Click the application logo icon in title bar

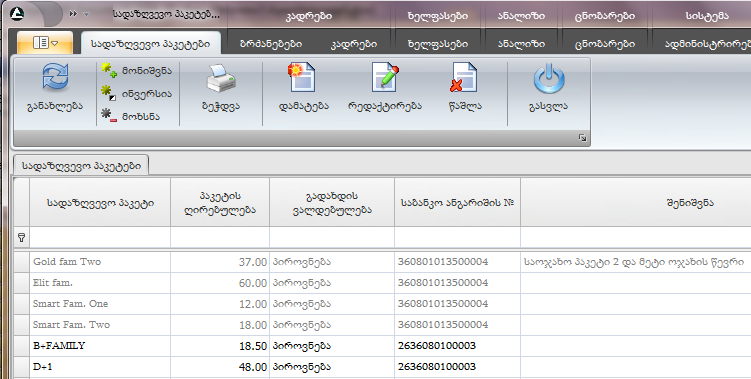click(x=17, y=14)
